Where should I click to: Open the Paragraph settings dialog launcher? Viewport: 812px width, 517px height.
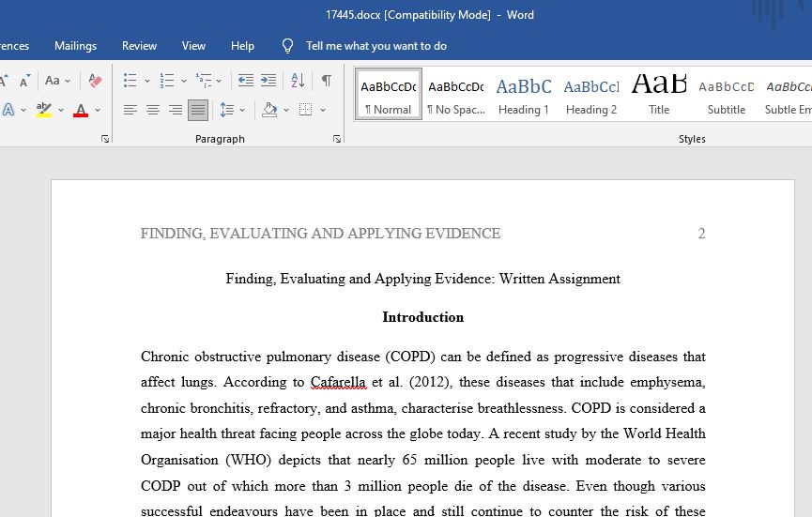(337, 139)
